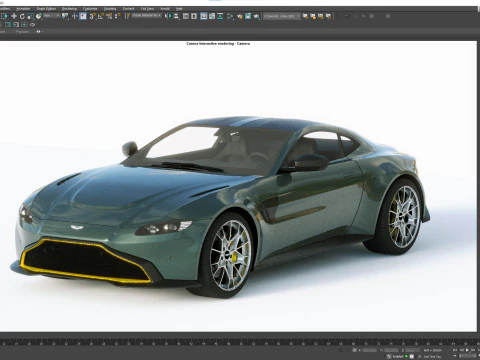Click the eye icon beside Populate
The image size is (480, 360).
click(x=38, y=32)
